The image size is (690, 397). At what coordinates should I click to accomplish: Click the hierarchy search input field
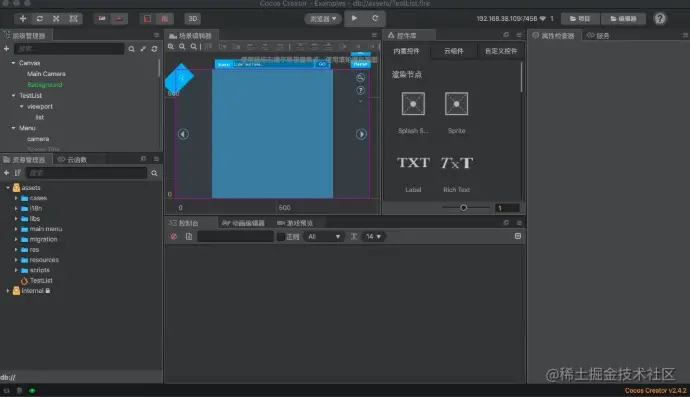click(x=69, y=49)
